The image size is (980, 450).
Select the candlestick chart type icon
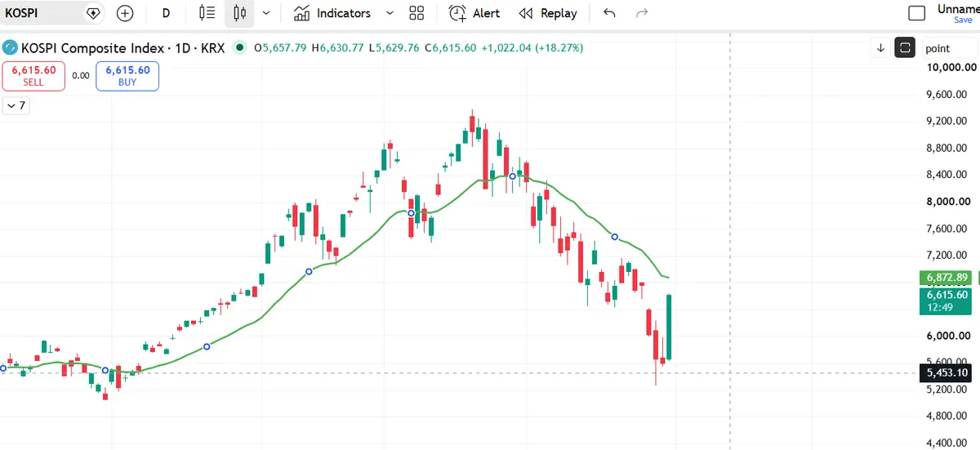pos(240,13)
